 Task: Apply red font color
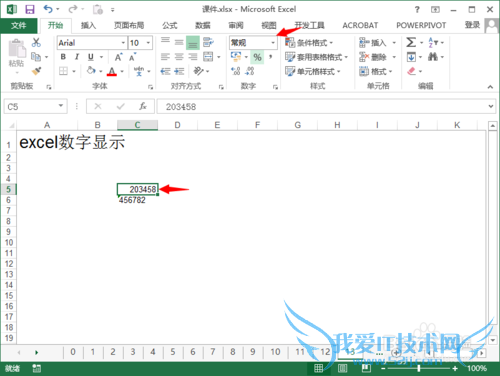[x=112, y=71]
